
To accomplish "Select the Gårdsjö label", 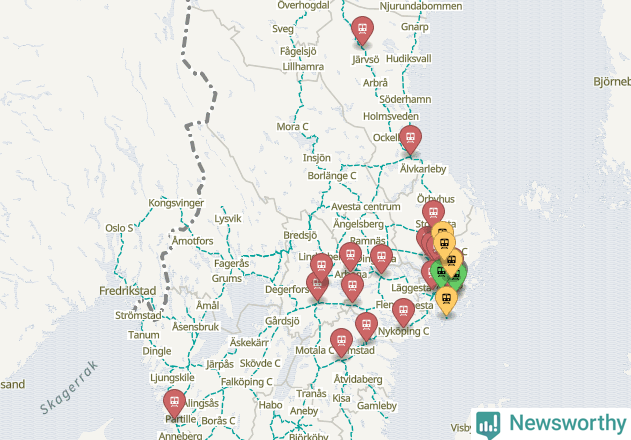I will coord(282,321).
